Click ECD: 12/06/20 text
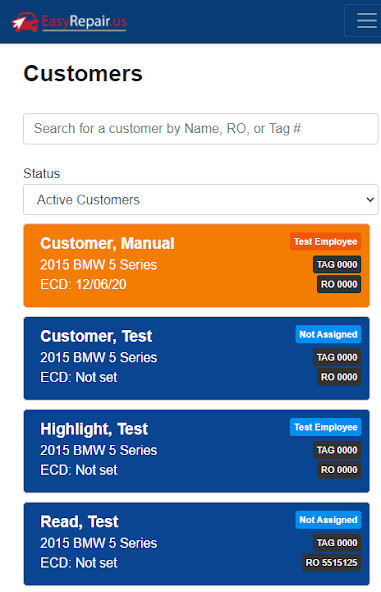 tap(83, 284)
